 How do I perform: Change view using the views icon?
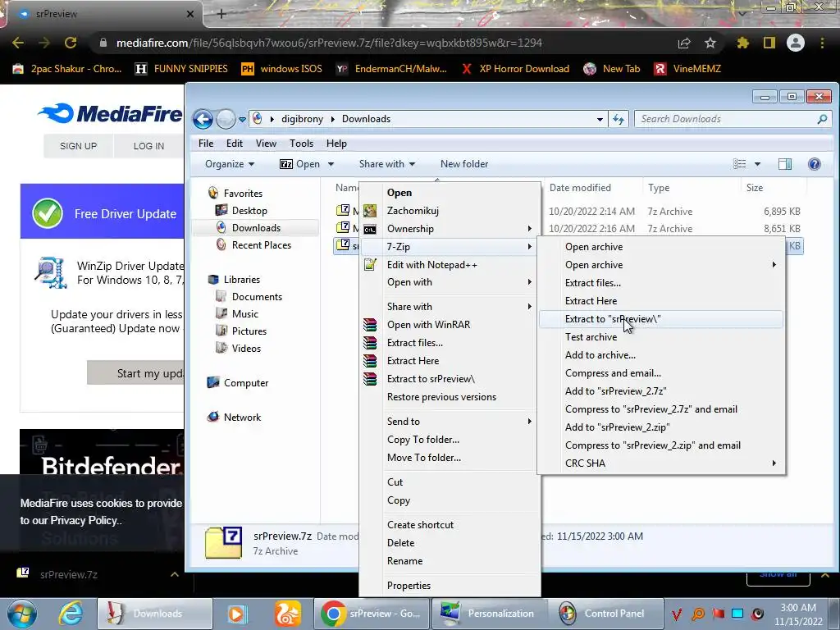click(739, 164)
